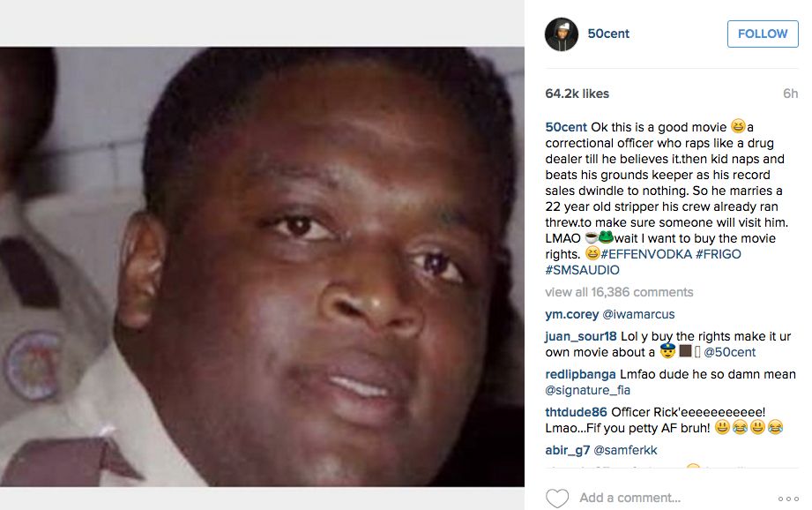Click the FOLLOW button
This screenshot has height=510, width=812.
click(x=763, y=34)
